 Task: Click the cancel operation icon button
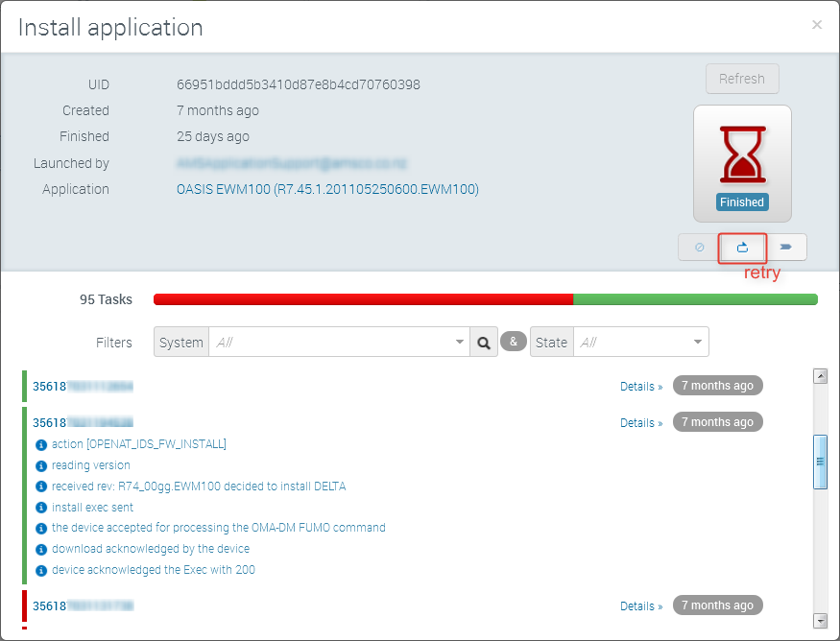point(699,248)
